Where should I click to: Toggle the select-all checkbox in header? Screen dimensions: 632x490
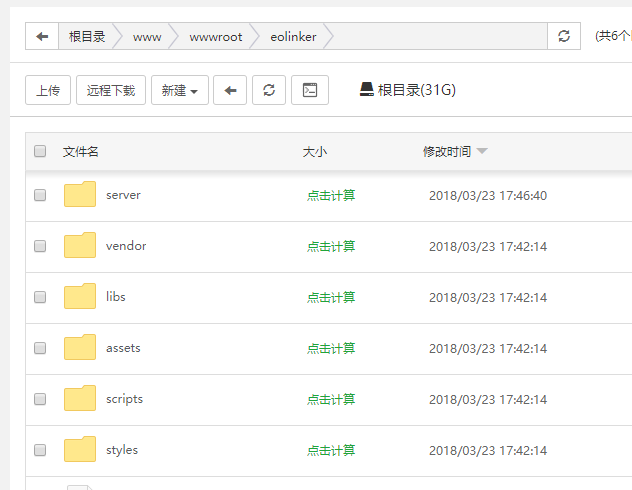(x=40, y=151)
